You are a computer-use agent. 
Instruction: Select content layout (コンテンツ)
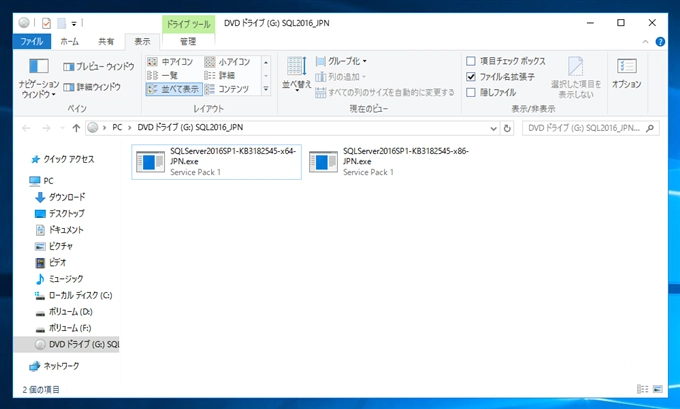click(x=227, y=89)
